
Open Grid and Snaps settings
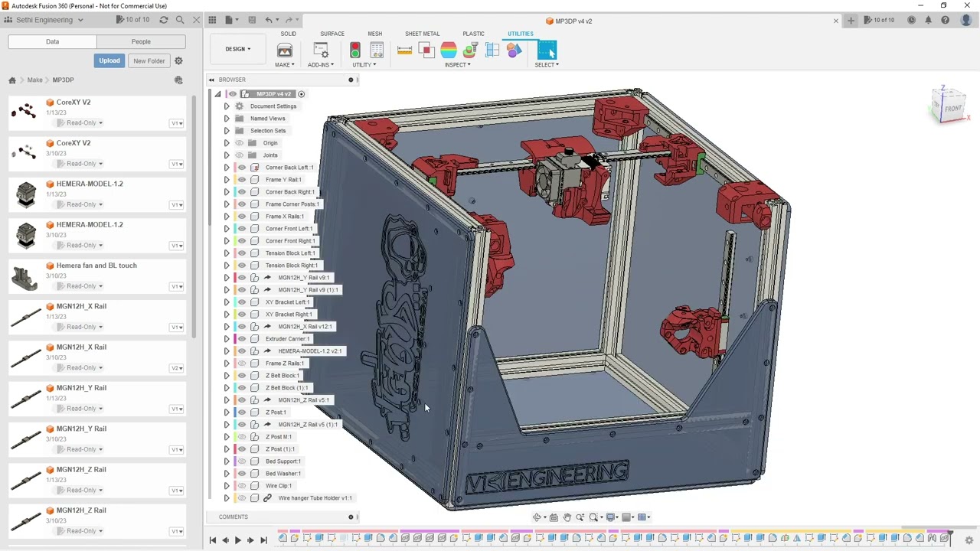628,517
